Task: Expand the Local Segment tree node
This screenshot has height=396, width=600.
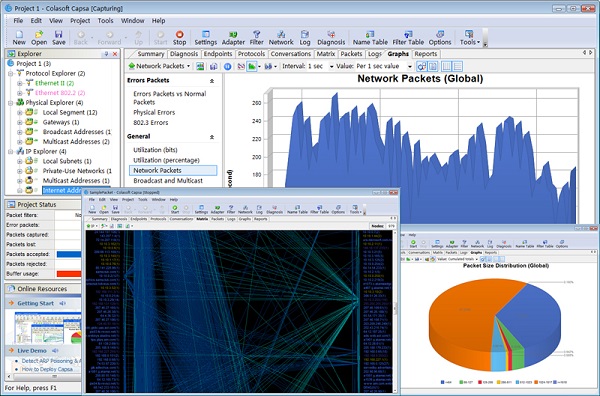Action: coord(20,112)
